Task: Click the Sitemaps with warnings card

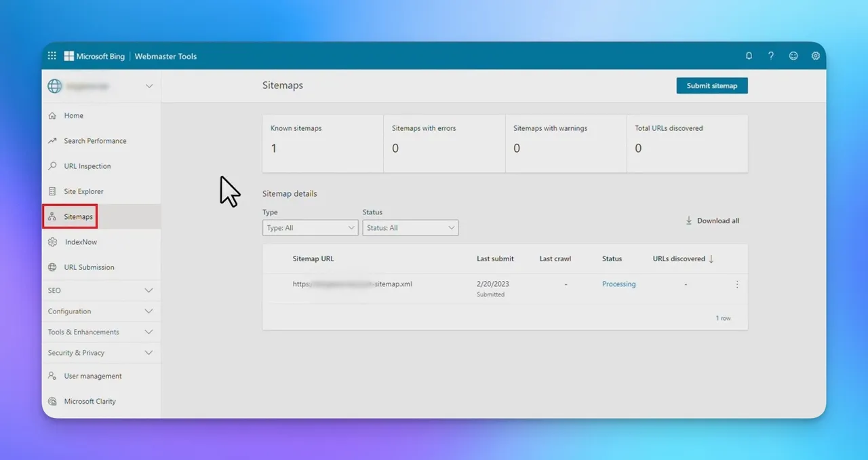Action: pos(566,143)
